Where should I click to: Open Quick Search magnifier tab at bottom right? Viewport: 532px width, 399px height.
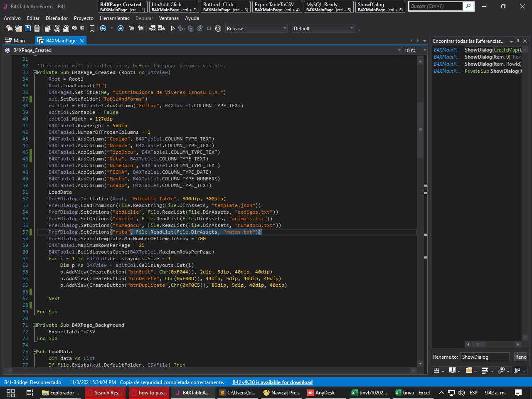(x=502, y=370)
